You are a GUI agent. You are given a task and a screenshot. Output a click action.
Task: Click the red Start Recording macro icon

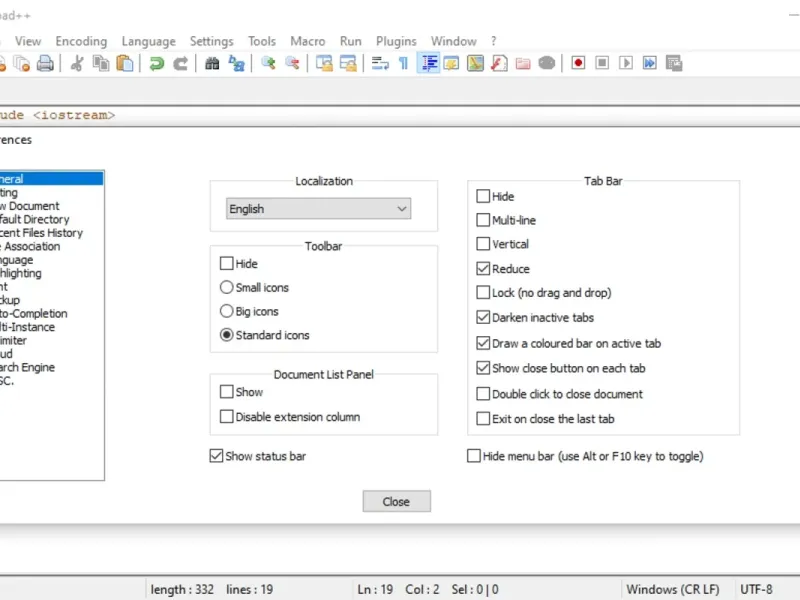[x=578, y=63]
